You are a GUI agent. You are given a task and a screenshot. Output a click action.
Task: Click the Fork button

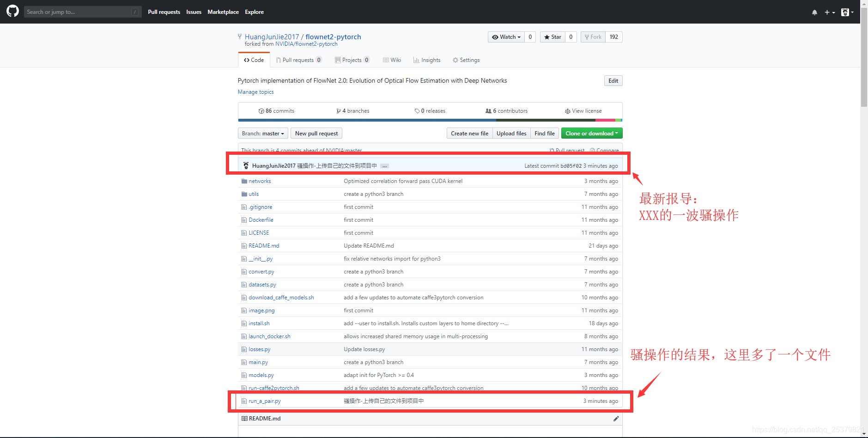click(x=593, y=37)
